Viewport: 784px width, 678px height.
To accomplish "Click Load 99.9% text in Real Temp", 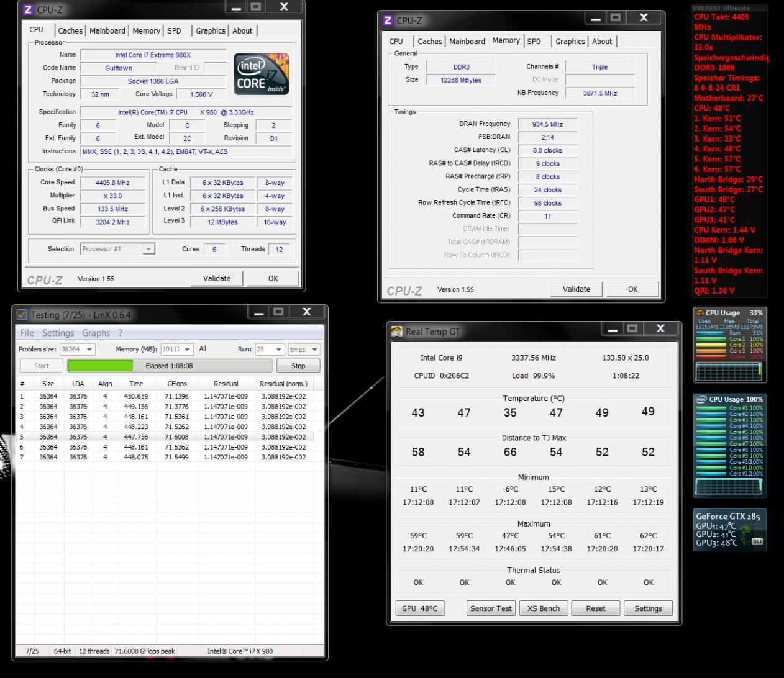I will (x=533, y=376).
